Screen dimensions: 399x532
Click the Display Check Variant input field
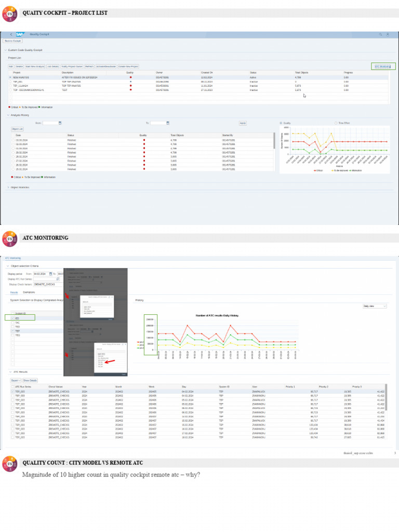click(x=48, y=285)
